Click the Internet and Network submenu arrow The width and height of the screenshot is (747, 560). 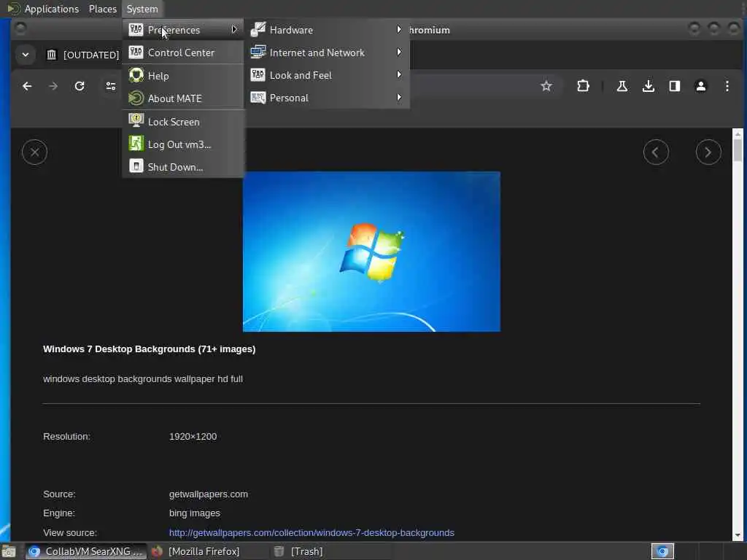click(399, 52)
